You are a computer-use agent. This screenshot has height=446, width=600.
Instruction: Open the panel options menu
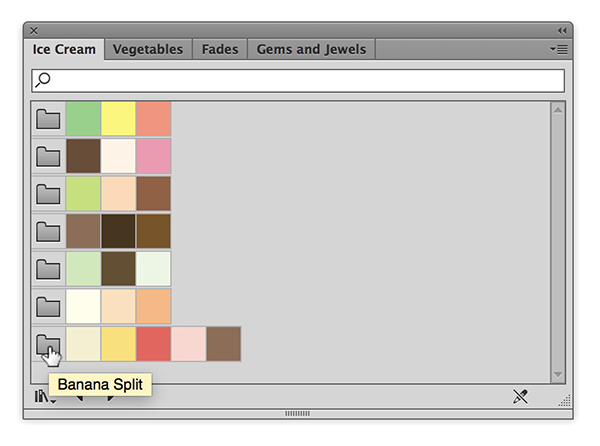(559, 49)
